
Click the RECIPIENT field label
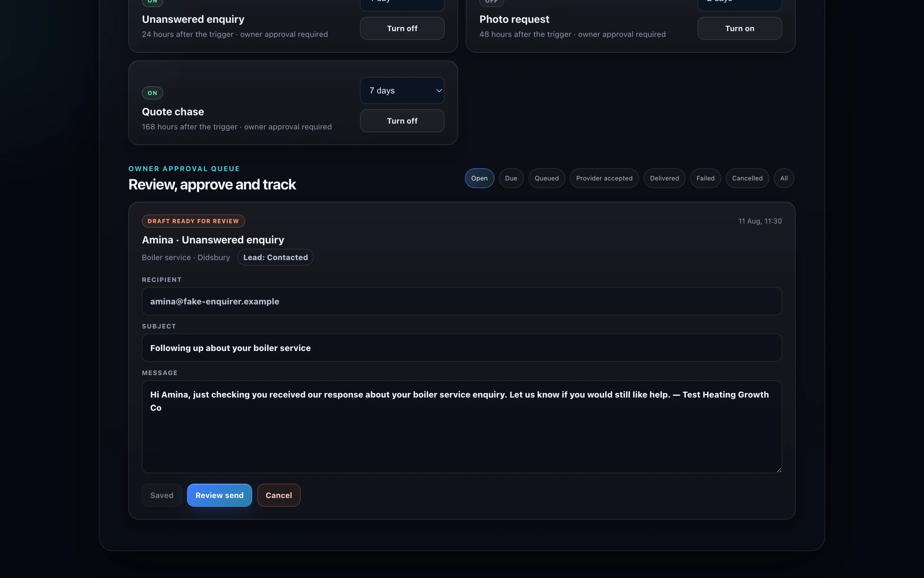(x=162, y=279)
